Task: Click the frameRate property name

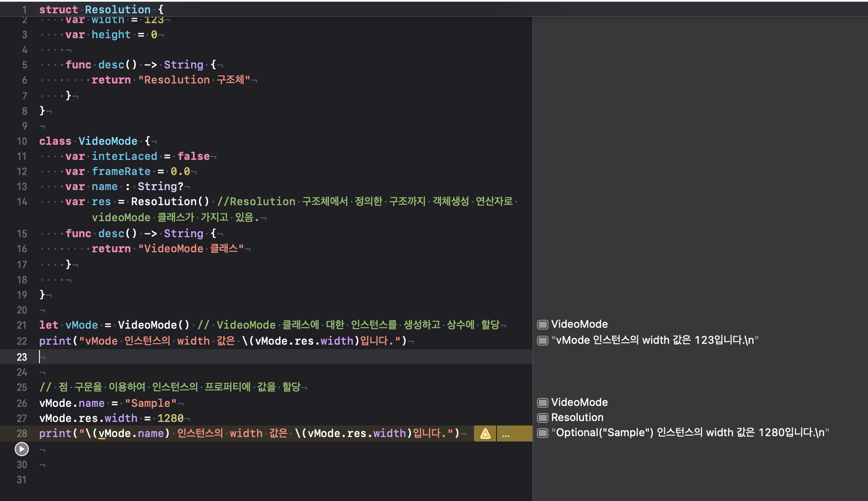Action: [121, 171]
